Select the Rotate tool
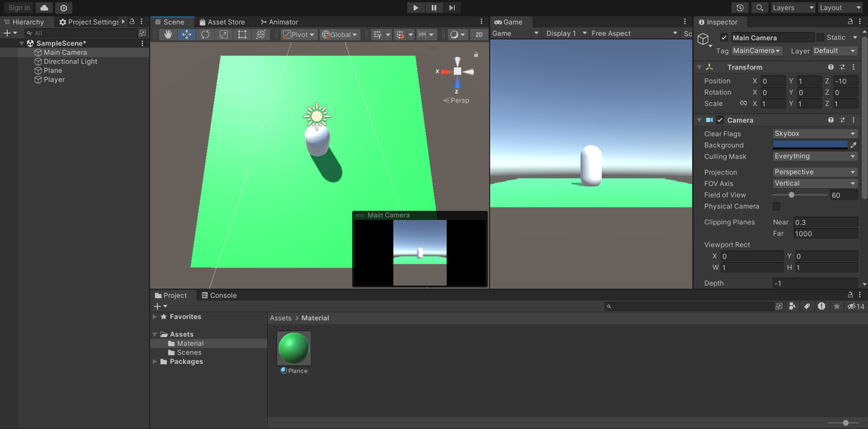 tap(205, 35)
